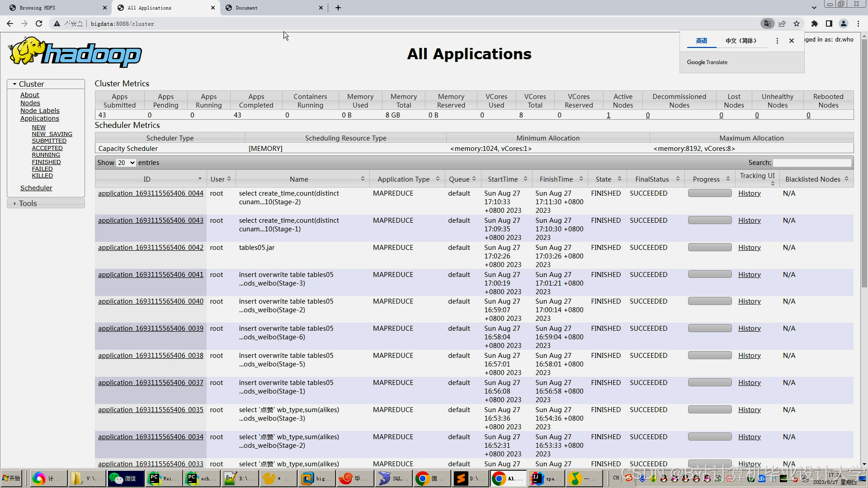Viewport: 868px width, 488px height.
Task: Sort table by StartTime column
Action: pos(503,179)
